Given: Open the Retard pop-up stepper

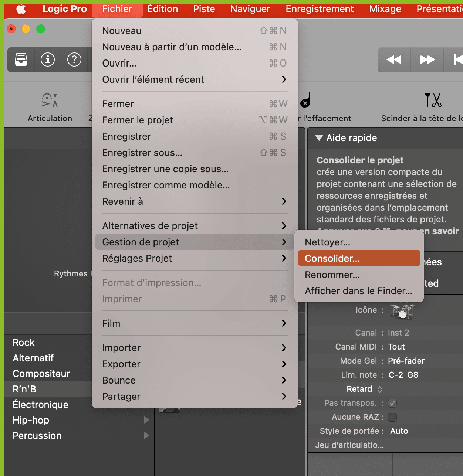Looking at the screenshot, I should point(380,389).
